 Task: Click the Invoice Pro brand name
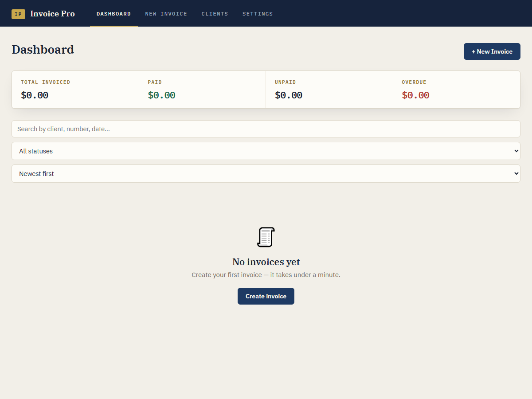click(x=52, y=14)
